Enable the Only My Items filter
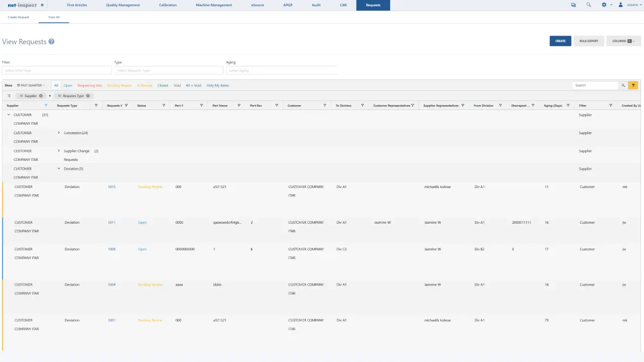This screenshot has width=644, height=362. click(217, 85)
